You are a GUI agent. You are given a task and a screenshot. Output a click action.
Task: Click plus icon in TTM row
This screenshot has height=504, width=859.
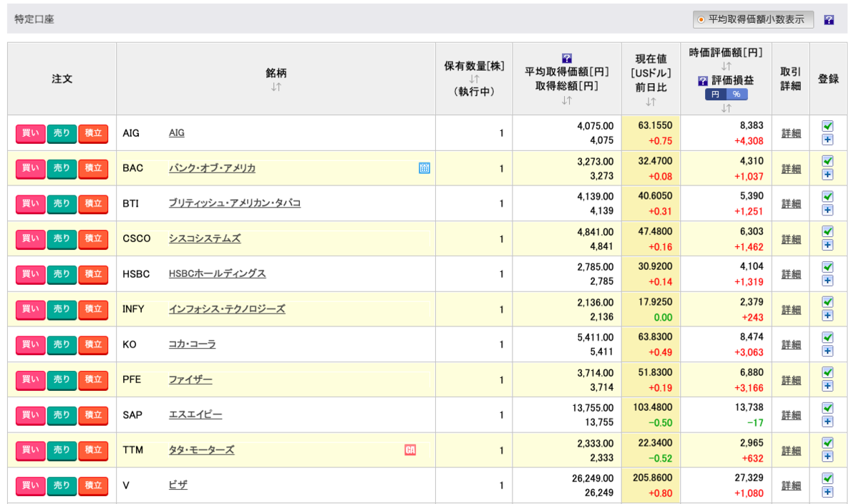tap(828, 456)
